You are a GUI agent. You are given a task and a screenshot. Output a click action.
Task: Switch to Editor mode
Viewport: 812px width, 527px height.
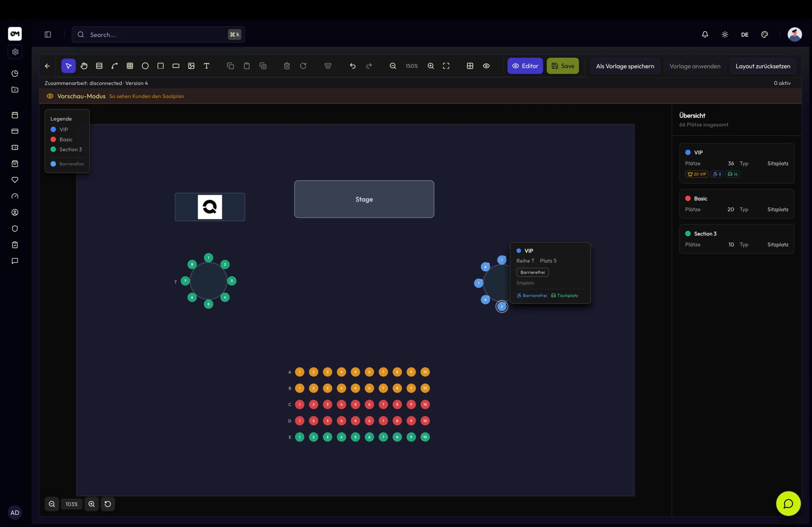point(525,66)
